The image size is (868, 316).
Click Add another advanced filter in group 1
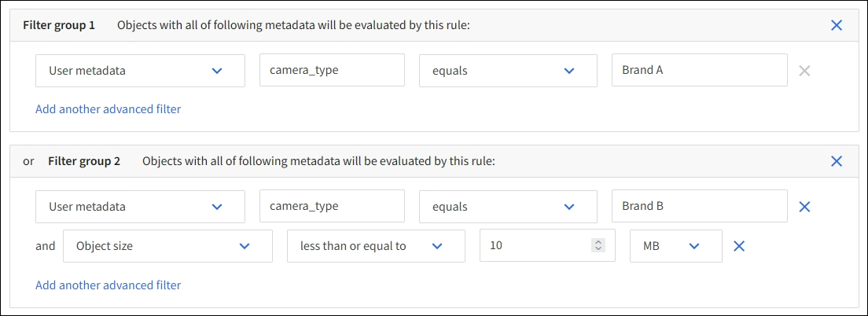[108, 109]
